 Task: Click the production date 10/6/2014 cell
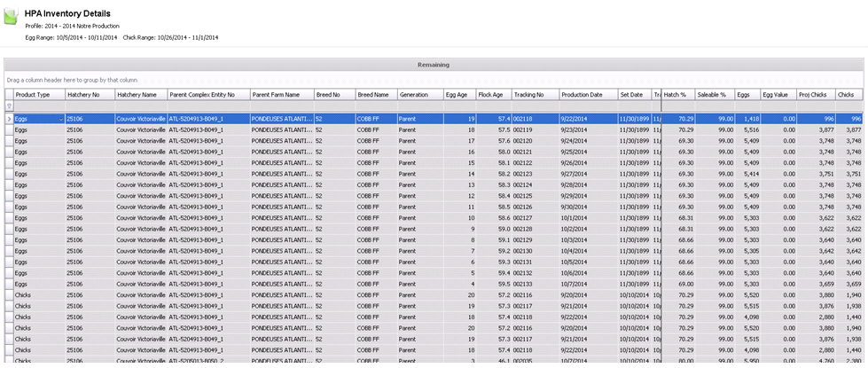[x=589, y=273]
